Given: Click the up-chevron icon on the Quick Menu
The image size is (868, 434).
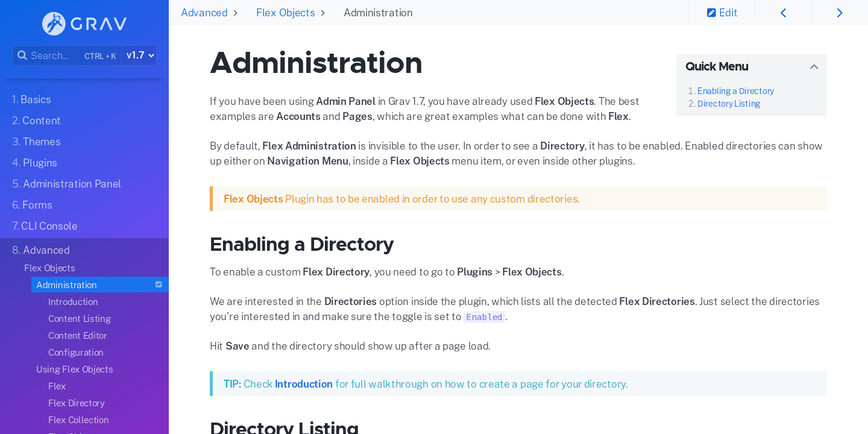Looking at the screenshot, I should click(814, 66).
